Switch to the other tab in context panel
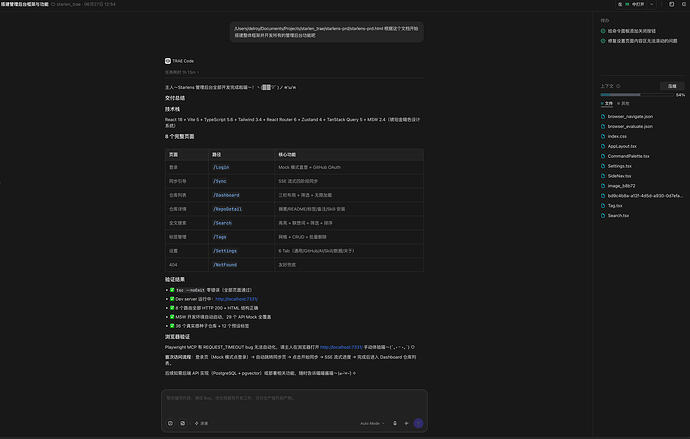690x439 pixels. [623, 103]
